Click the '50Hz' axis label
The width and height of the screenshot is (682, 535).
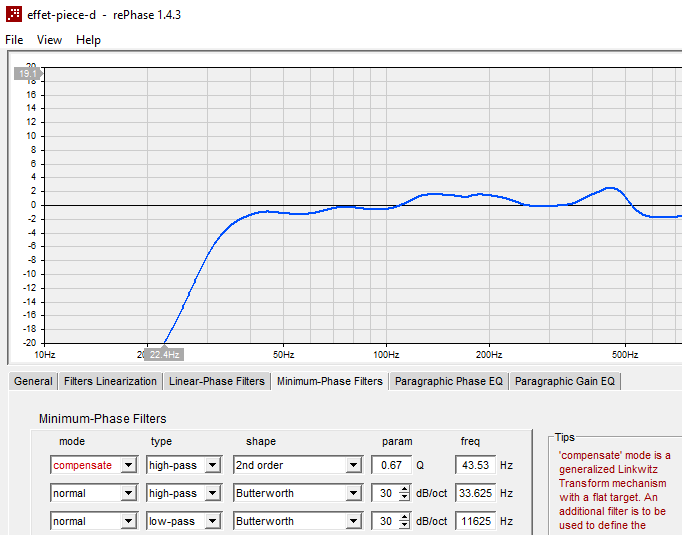point(284,354)
